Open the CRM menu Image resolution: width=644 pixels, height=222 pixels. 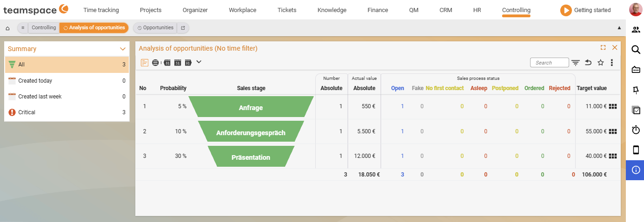446,10
